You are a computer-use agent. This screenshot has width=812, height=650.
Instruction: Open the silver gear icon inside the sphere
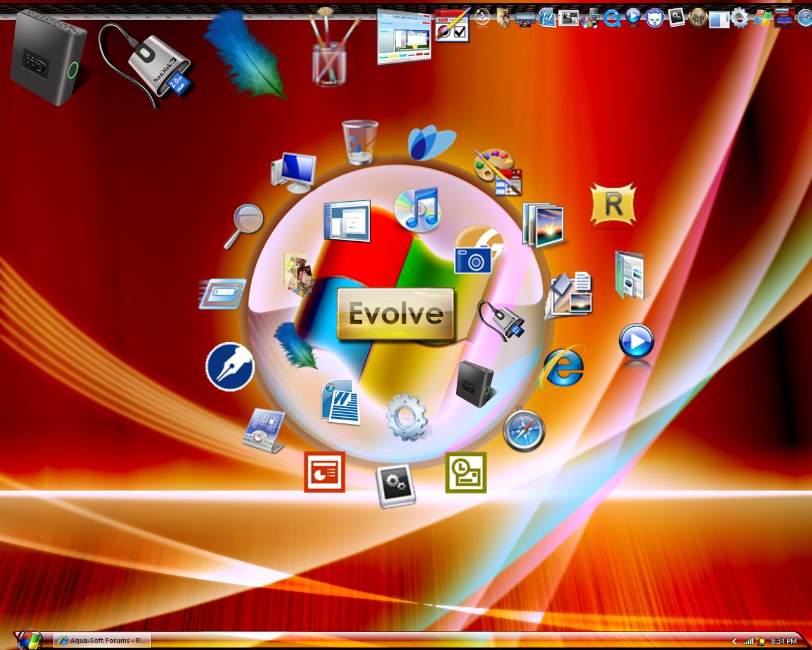[x=407, y=416]
